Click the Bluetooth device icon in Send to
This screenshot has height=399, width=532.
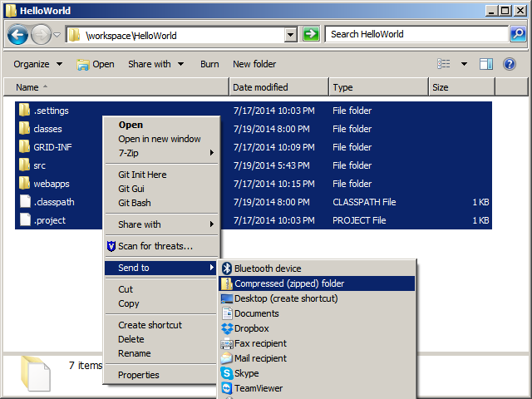click(x=226, y=268)
